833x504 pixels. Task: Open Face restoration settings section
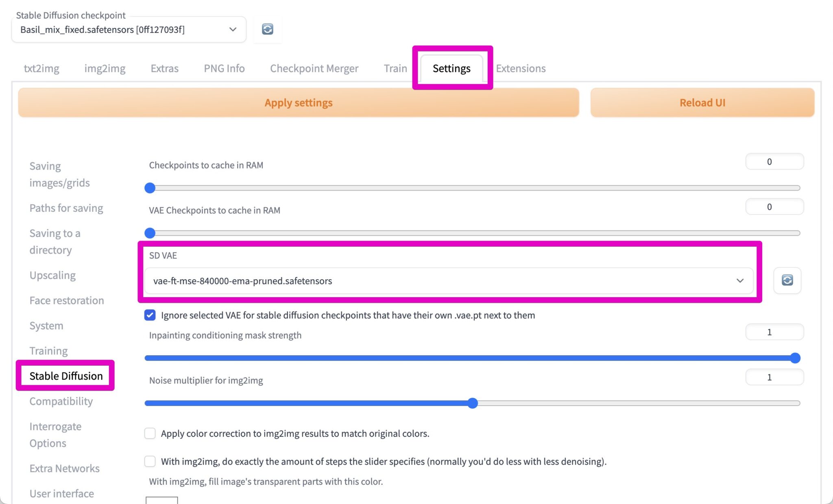(67, 300)
